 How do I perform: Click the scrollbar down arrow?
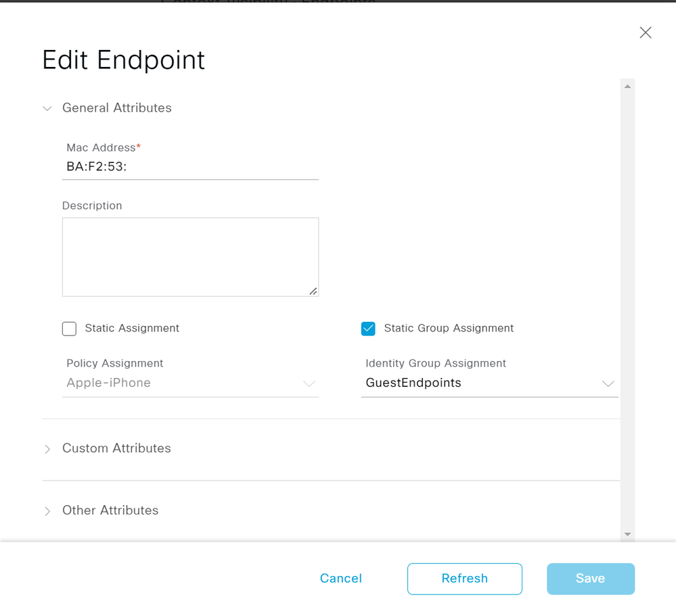[628, 534]
